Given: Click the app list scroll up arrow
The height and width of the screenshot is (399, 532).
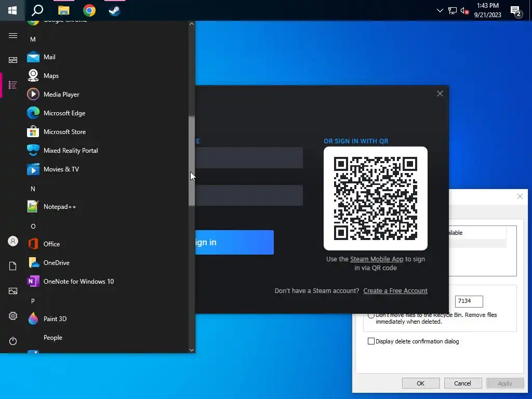Looking at the screenshot, I should pyautogui.click(x=192, y=24).
